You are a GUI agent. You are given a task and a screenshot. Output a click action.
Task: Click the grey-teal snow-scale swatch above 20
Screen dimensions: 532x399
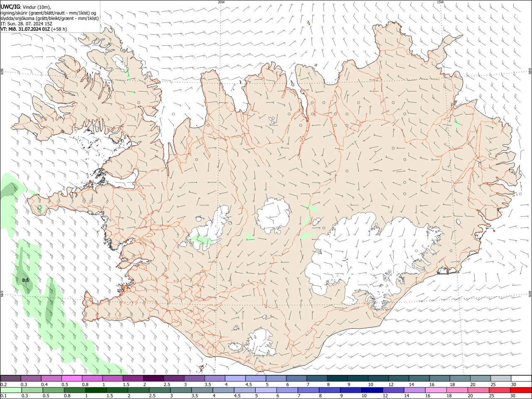click(x=481, y=379)
